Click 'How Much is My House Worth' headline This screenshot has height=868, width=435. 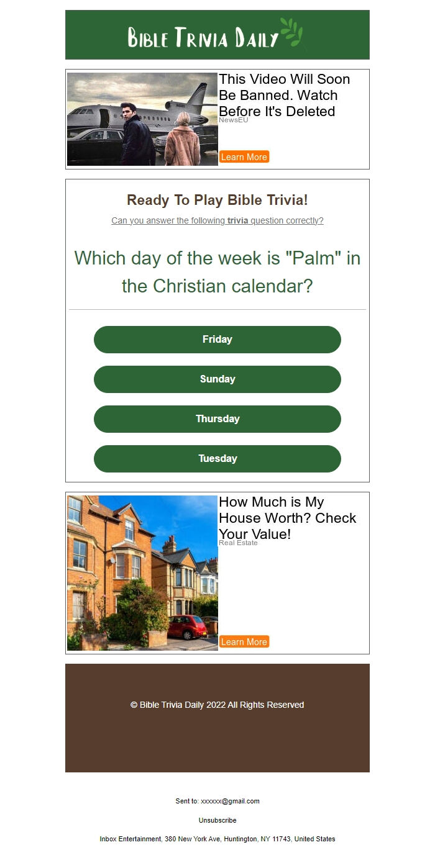[x=288, y=518]
